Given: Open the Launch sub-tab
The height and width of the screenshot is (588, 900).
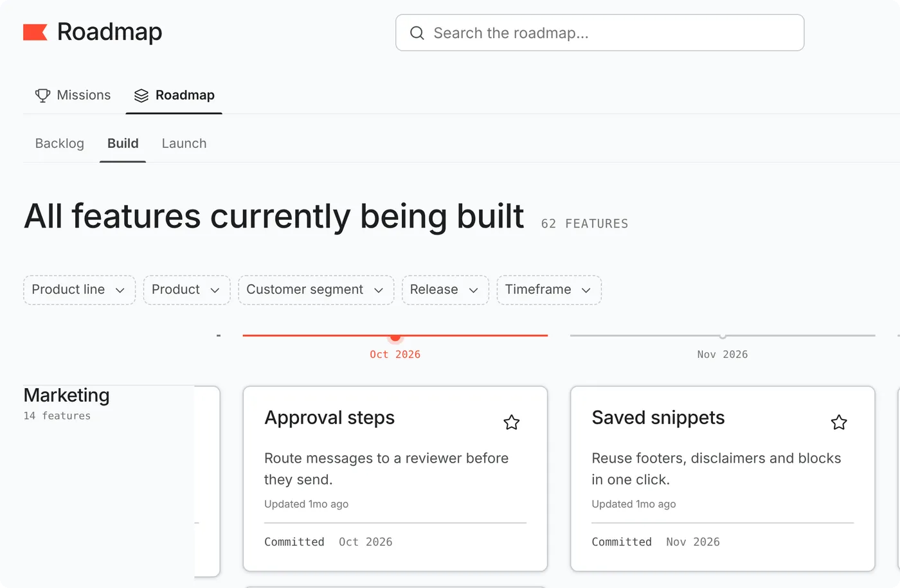Looking at the screenshot, I should pyautogui.click(x=184, y=143).
